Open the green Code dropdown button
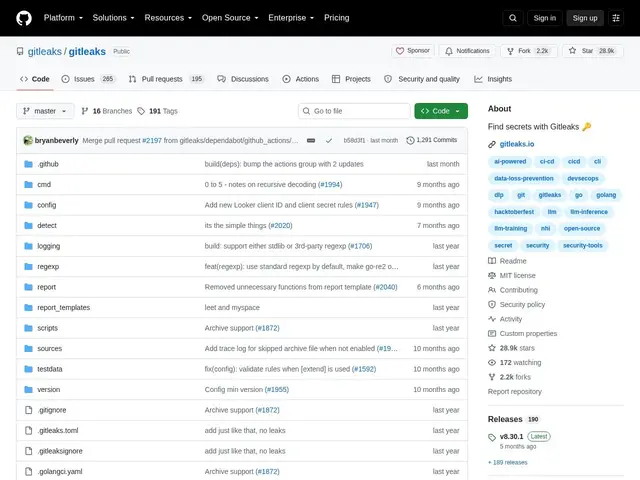Screen dimensions: 640x480 point(441,111)
